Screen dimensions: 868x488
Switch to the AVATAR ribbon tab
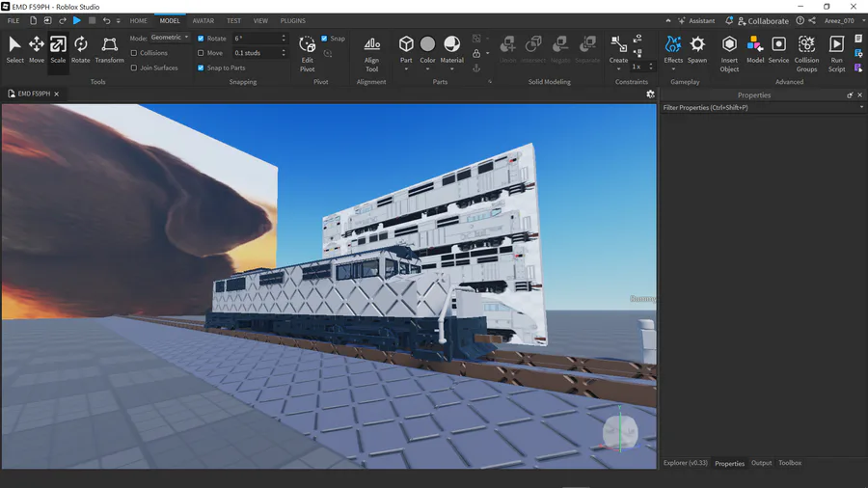click(x=203, y=20)
